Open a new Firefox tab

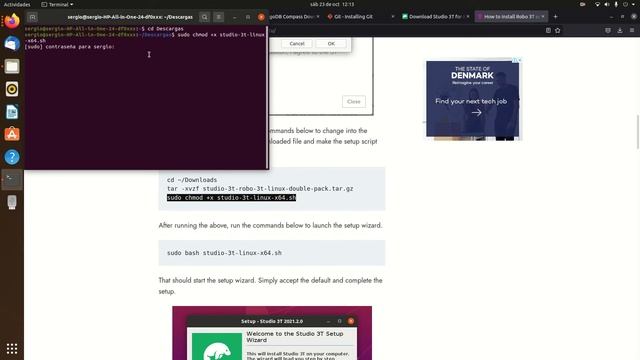(555, 17)
